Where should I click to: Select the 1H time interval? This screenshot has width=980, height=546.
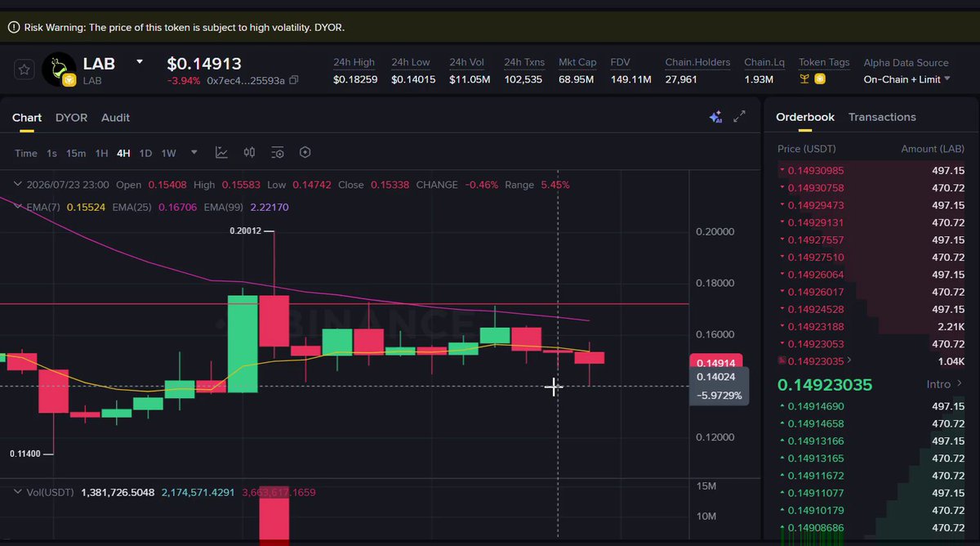[101, 153]
